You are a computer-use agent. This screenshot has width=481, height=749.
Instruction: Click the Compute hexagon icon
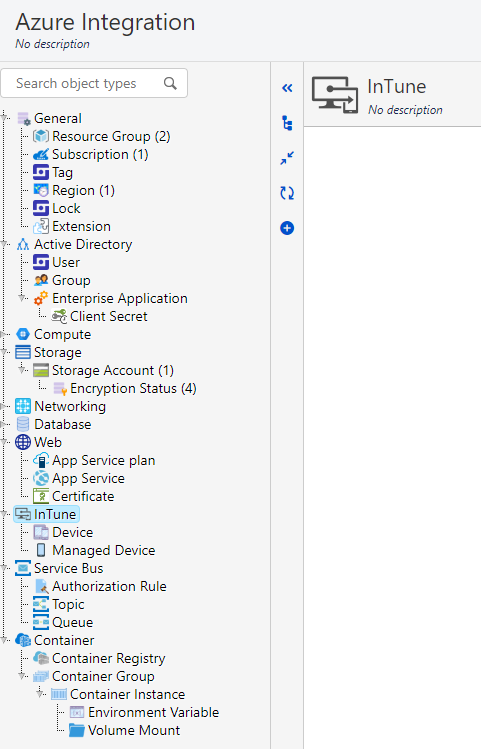pos(23,334)
